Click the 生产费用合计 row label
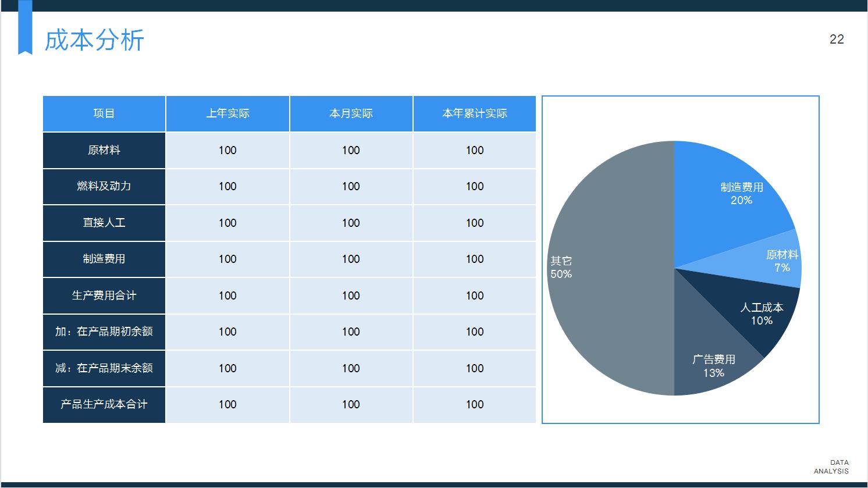This screenshot has width=868, height=488. 104,295
